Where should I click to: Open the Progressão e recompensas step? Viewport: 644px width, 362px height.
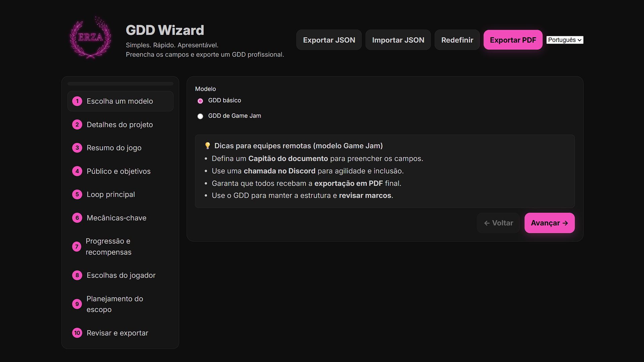pos(108,247)
